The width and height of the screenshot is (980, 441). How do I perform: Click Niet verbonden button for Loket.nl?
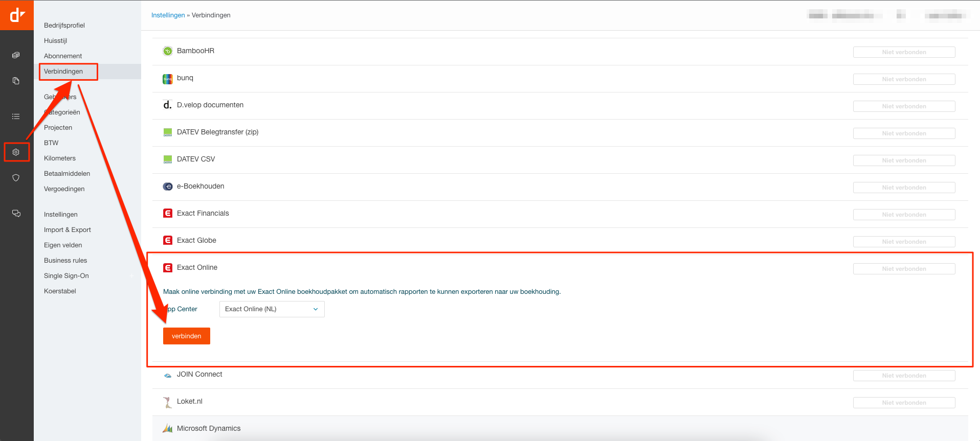[904, 403]
